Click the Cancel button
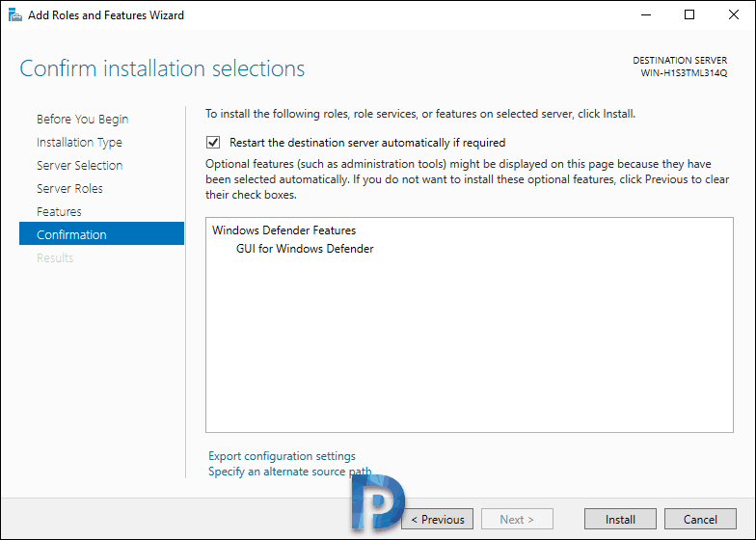Image resolution: width=756 pixels, height=540 pixels. pyautogui.click(x=700, y=519)
